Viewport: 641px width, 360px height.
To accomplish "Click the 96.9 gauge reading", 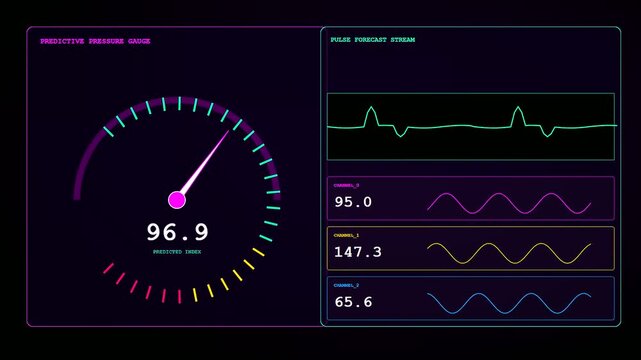I will coord(177,232).
